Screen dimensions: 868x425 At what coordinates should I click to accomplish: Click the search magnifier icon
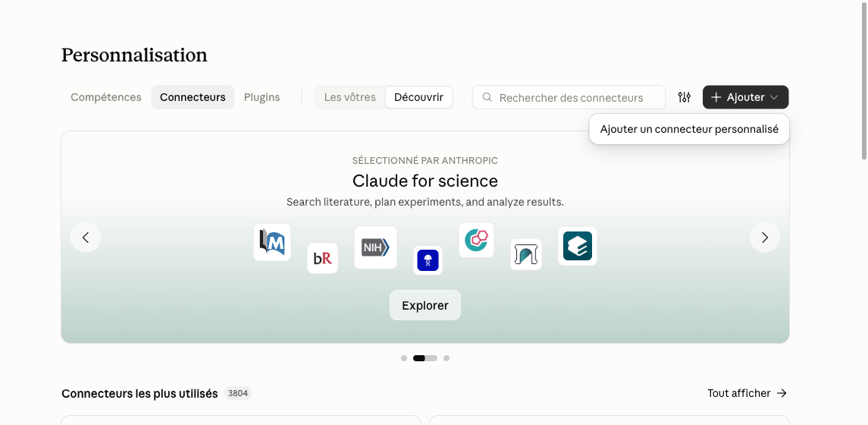[487, 97]
